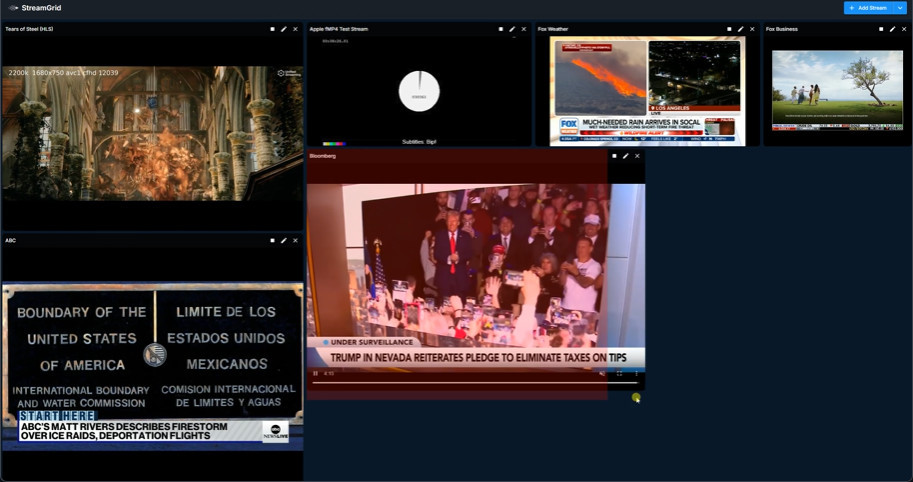Stop the Bloomberg stream
This screenshot has width=913, height=482.
point(614,156)
